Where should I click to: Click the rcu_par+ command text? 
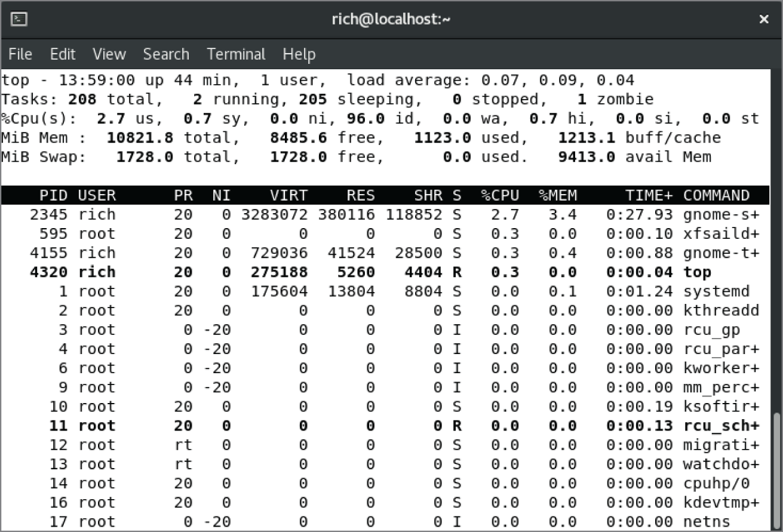point(721,349)
